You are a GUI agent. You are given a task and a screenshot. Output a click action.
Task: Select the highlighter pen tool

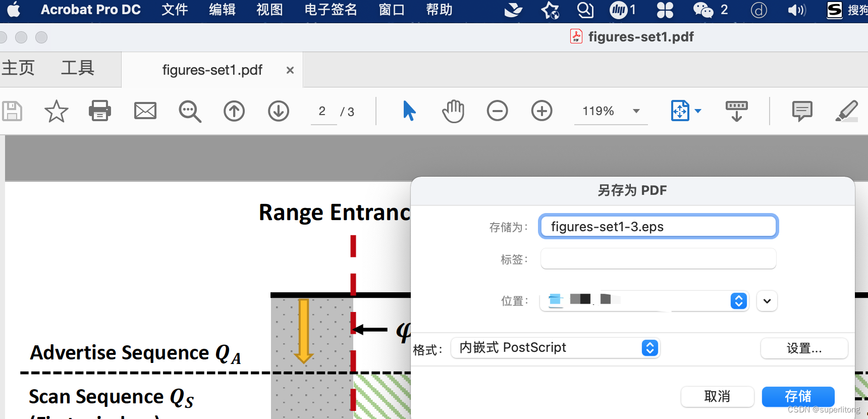(847, 111)
